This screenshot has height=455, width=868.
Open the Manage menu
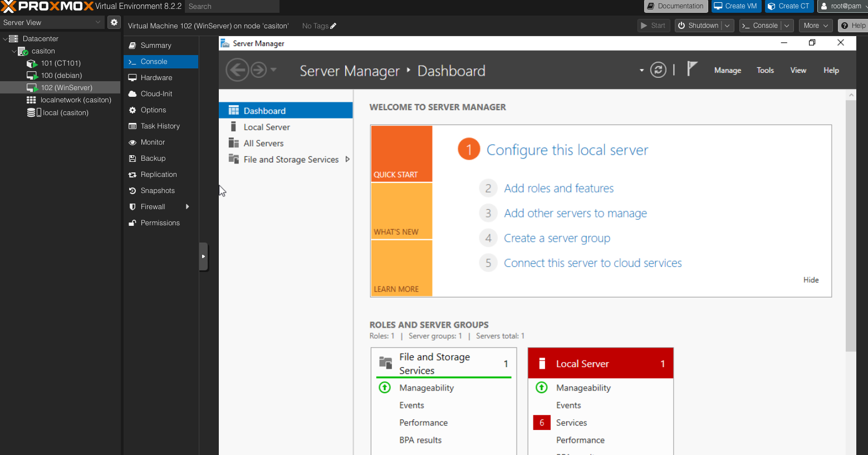[x=727, y=71]
